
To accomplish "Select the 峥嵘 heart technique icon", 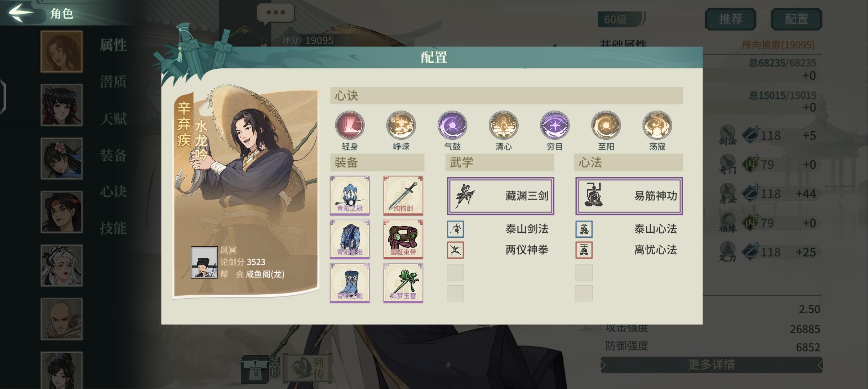I will [401, 125].
